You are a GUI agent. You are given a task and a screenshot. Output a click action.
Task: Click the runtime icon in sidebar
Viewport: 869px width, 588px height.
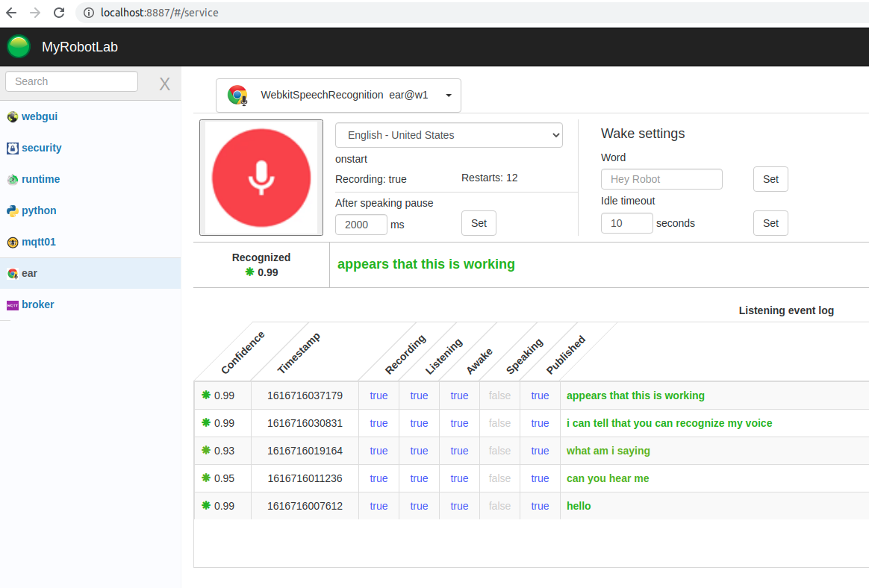pos(12,180)
